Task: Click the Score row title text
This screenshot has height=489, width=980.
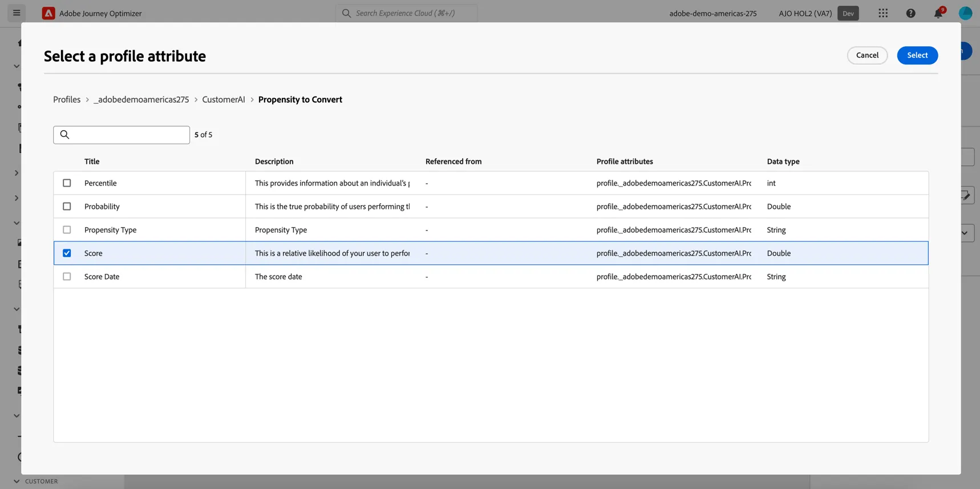Action: (x=94, y=253)
